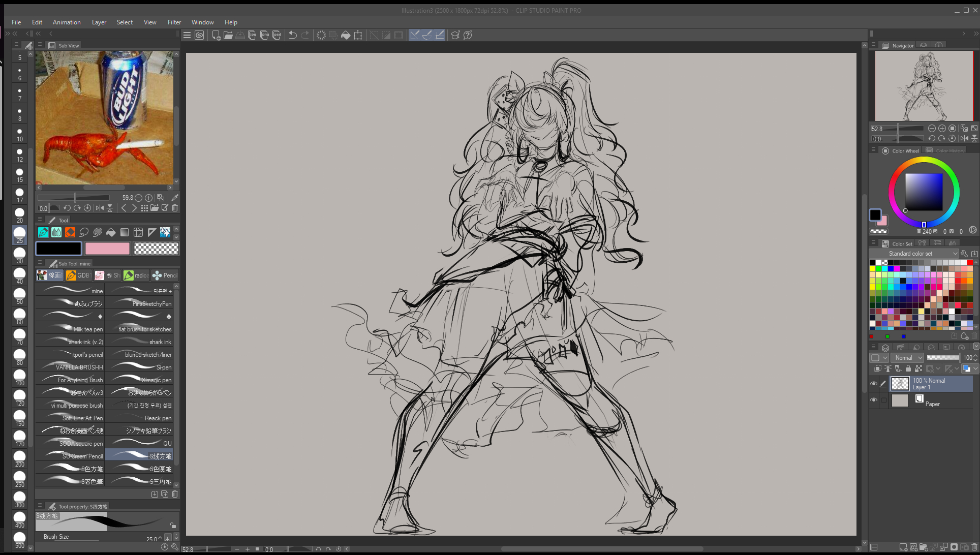The height and width of the screenshot is (555, 980).
Task: Toggle the Lock Layer icon
Action: [908, 368]
